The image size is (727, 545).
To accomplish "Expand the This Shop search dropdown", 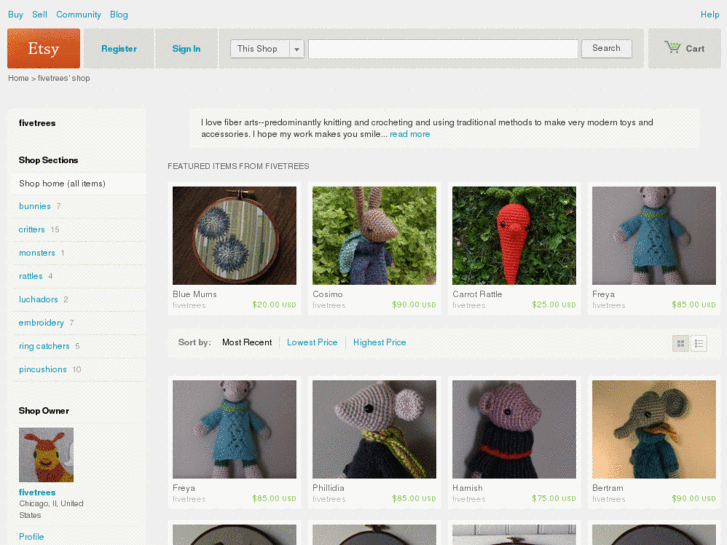I will [x=267, y=49].
